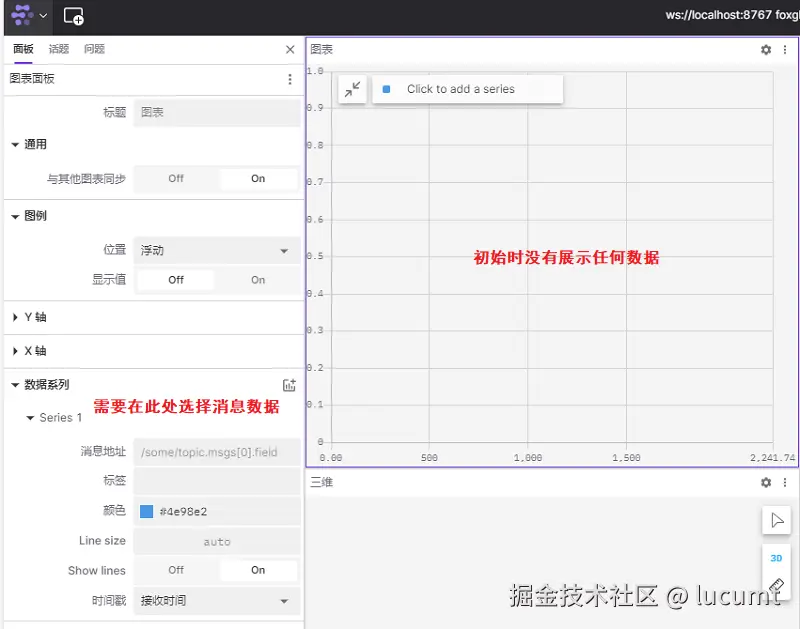800x629 pixels.
Task: Click the reset zoom arrows icon on the chart
Action: click(x=352, y=89)
